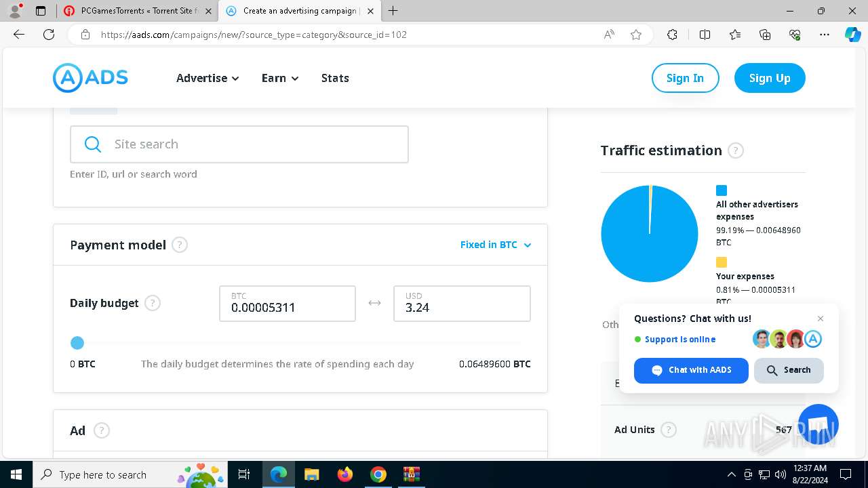
Task: Click the support agents avatars
Action: (787, 339)
